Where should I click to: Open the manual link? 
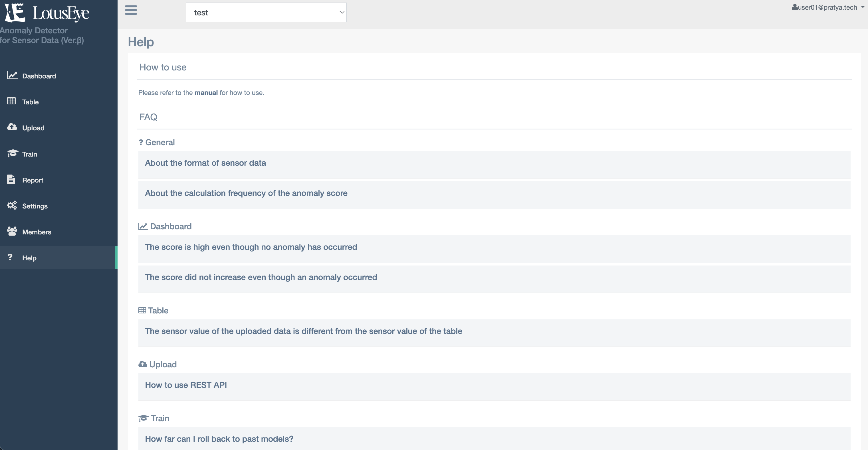point(206,93)
